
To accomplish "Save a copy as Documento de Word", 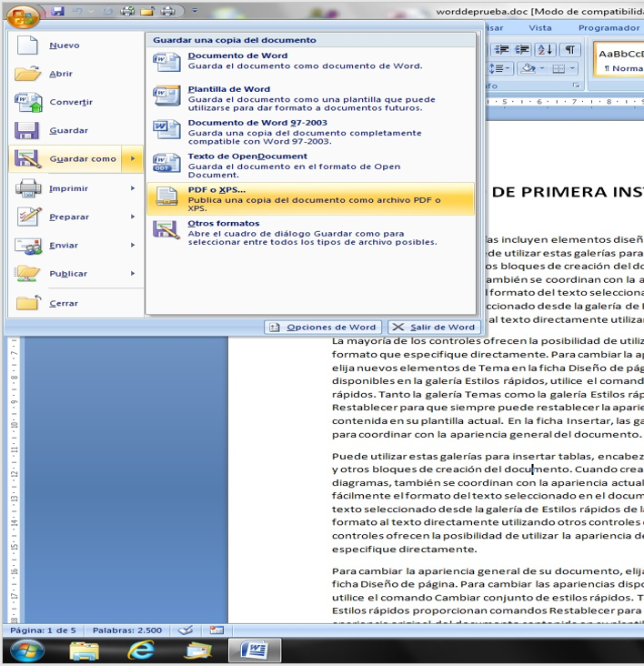I will coord(310,61).
